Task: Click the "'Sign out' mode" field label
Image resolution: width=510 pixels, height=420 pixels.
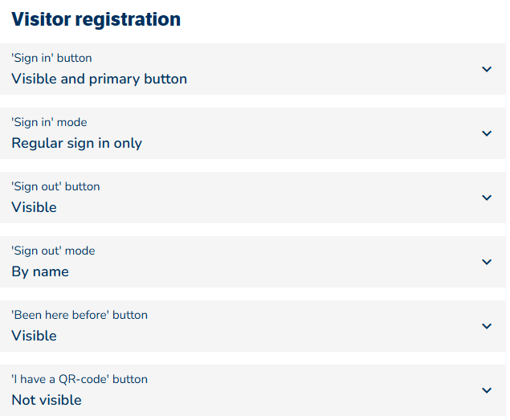Action: pyautogui.click(x=53, y=251)
